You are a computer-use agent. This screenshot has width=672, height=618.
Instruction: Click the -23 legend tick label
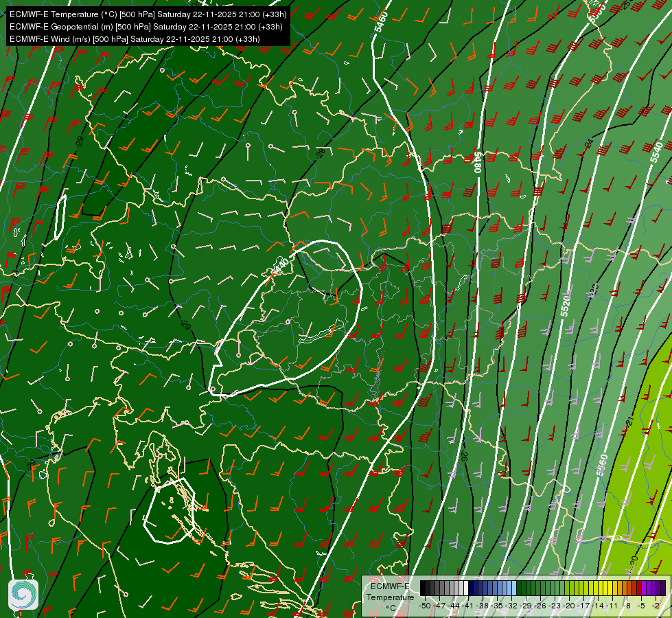[x=555, y=606]
